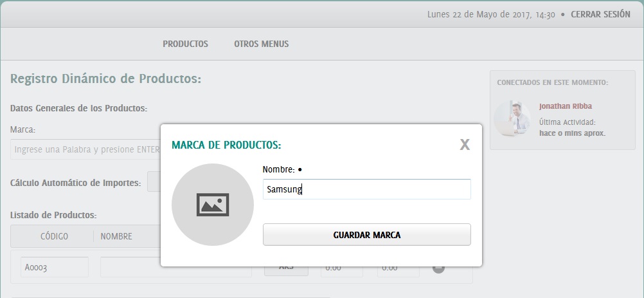Close the Marca de Productos dialog
The height and width of the screenshot is (298, 644).
(465, 145)
